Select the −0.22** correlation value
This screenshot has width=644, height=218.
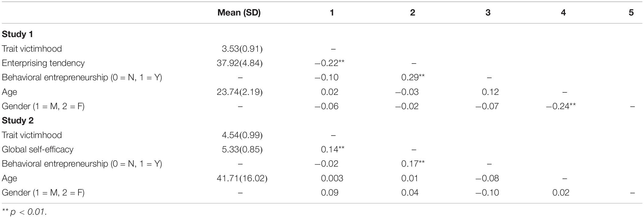click(x=329, y=63)
